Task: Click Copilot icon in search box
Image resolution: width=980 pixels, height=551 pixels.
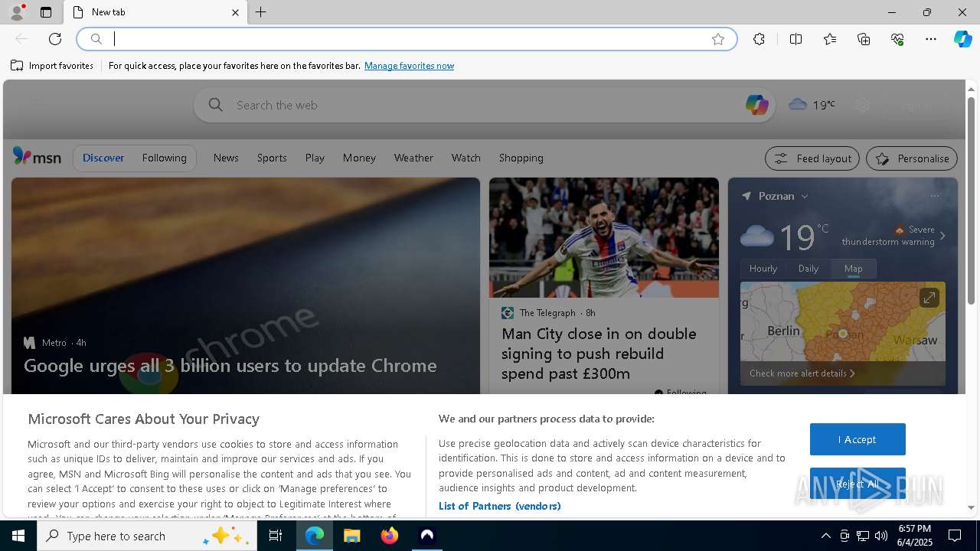Action: point(756,105)
